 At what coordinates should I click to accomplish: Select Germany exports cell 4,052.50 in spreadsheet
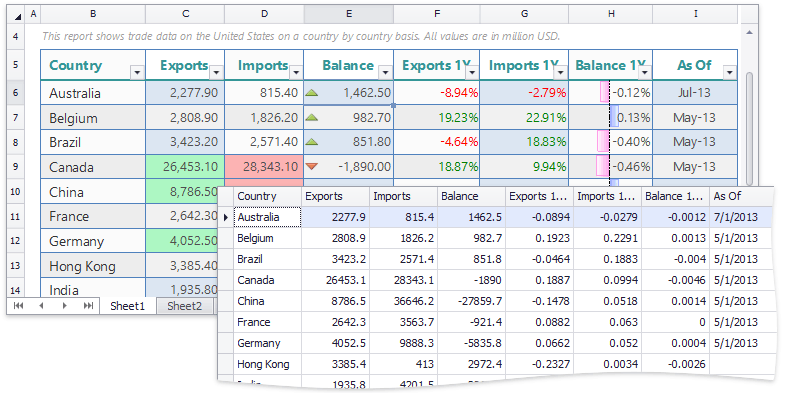click(181, 241)
